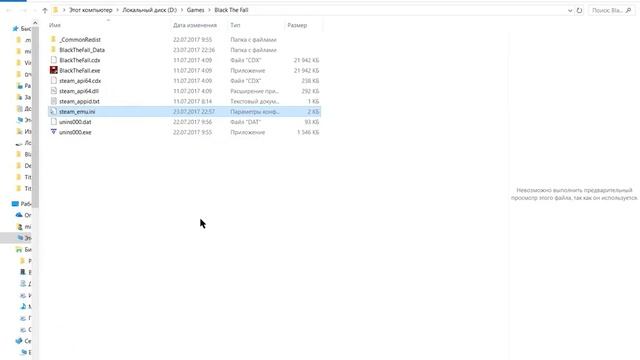Click the BlackTheFall.cdx blank file icon
Screen dimensions: 640x360
coord(53,60)
